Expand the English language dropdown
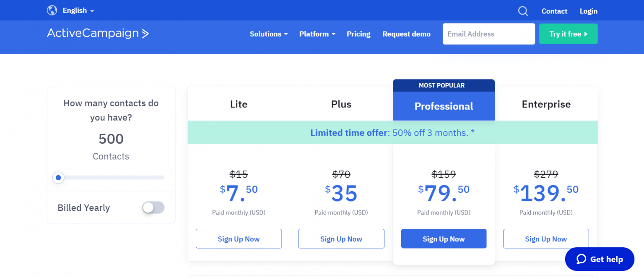Viewport: 644px width, 278px height. [x=78, y=11]
